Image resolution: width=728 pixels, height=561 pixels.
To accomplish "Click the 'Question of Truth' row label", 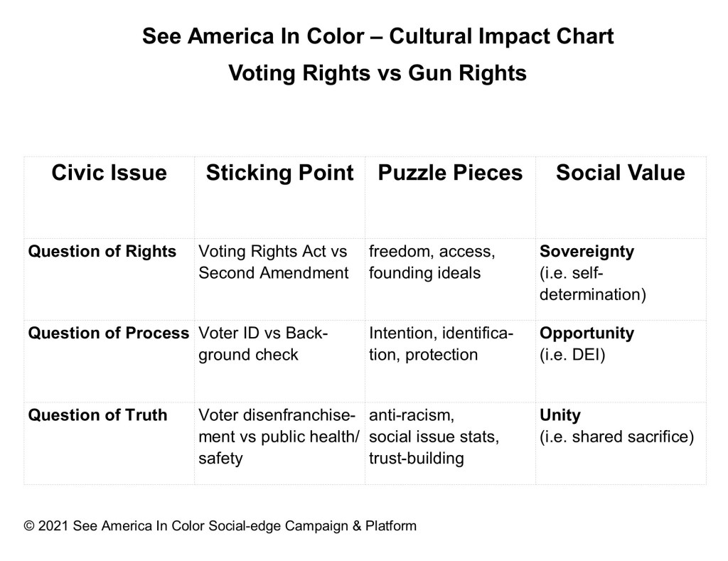I will point(98,415).
